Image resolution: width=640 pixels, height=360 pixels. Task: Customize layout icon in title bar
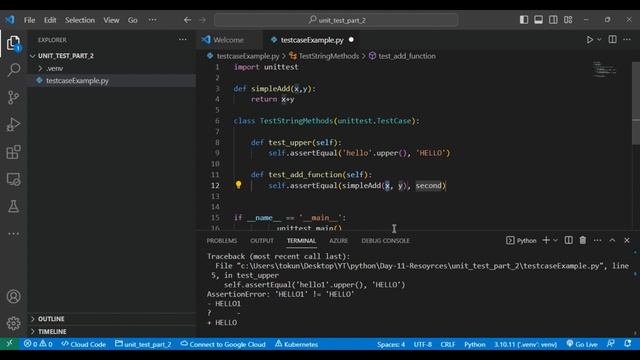tap(568, 20)
